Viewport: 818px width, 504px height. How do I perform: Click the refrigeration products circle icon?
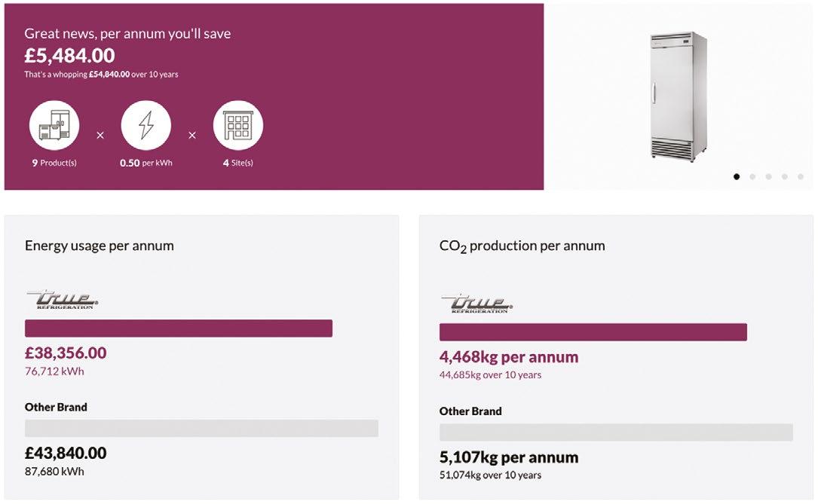54,125
